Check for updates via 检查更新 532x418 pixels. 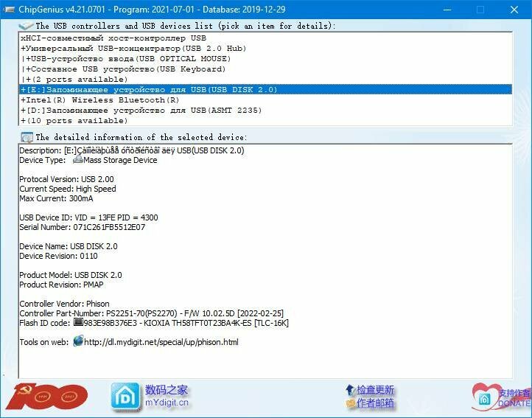375,390
